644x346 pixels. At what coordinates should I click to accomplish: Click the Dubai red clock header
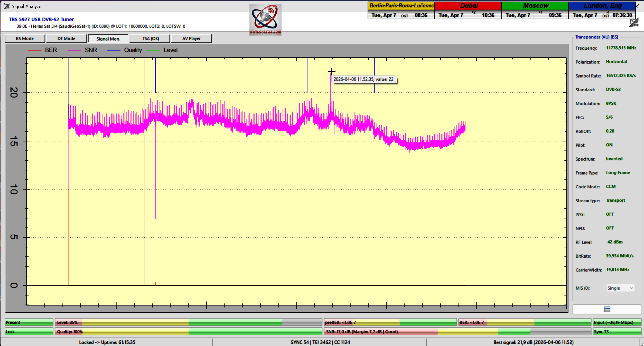468,6
